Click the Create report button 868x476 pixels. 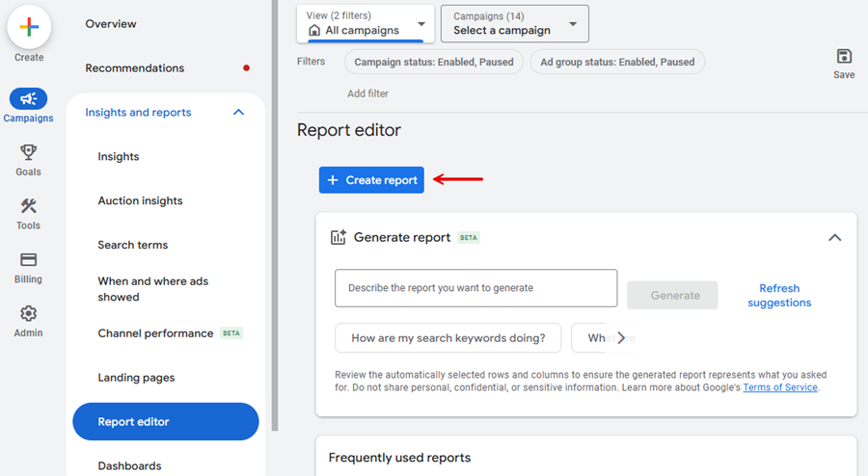point(371,180)
